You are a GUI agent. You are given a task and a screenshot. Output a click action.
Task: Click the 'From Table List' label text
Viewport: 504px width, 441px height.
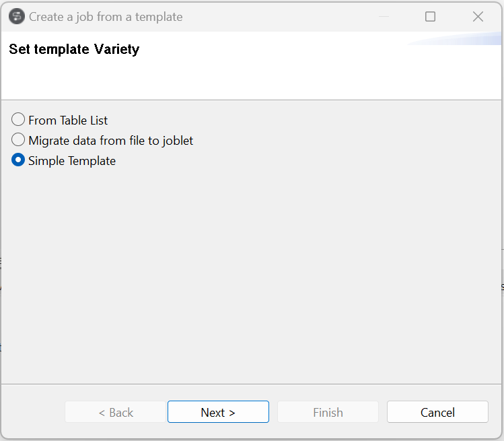[x=68, y=121]
